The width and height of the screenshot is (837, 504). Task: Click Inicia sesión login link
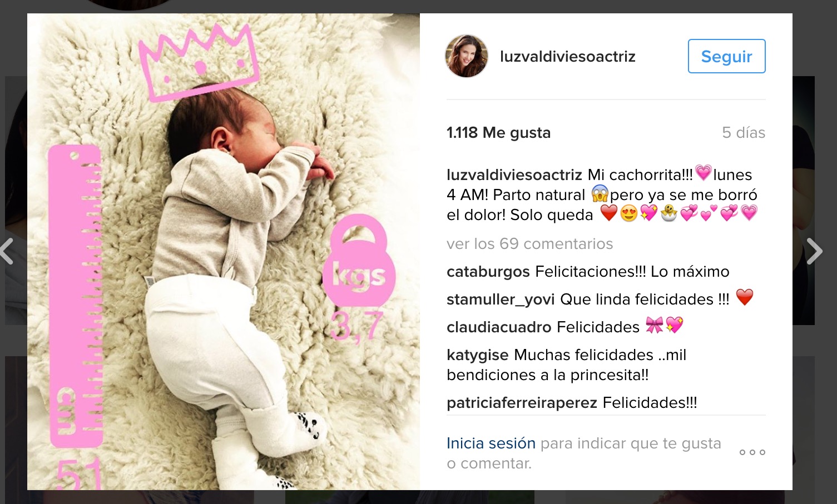pos(491,443)
